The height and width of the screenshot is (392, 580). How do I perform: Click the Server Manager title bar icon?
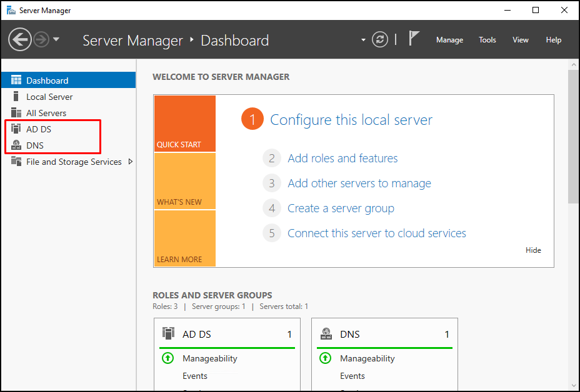point(11,11)
